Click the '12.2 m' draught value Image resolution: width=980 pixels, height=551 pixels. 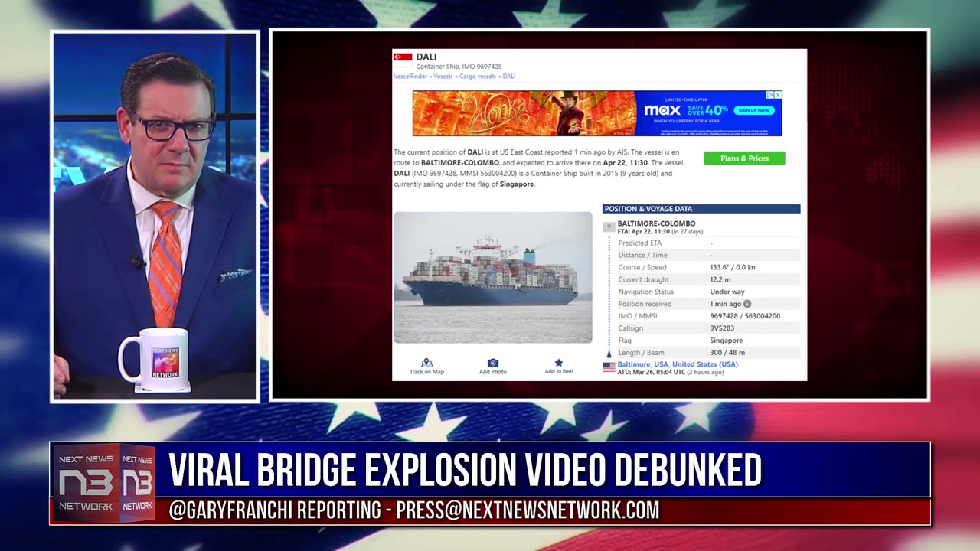pyautogui.click(x=720, y=279)
